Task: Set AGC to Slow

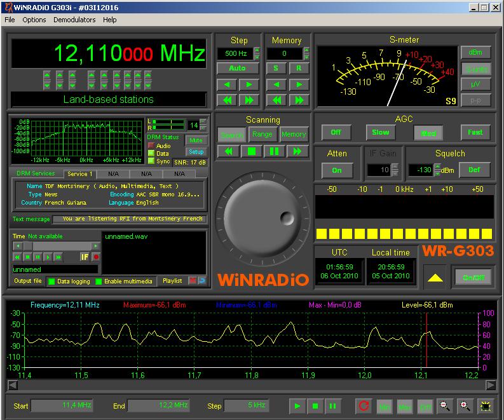Action: [381, 132]
